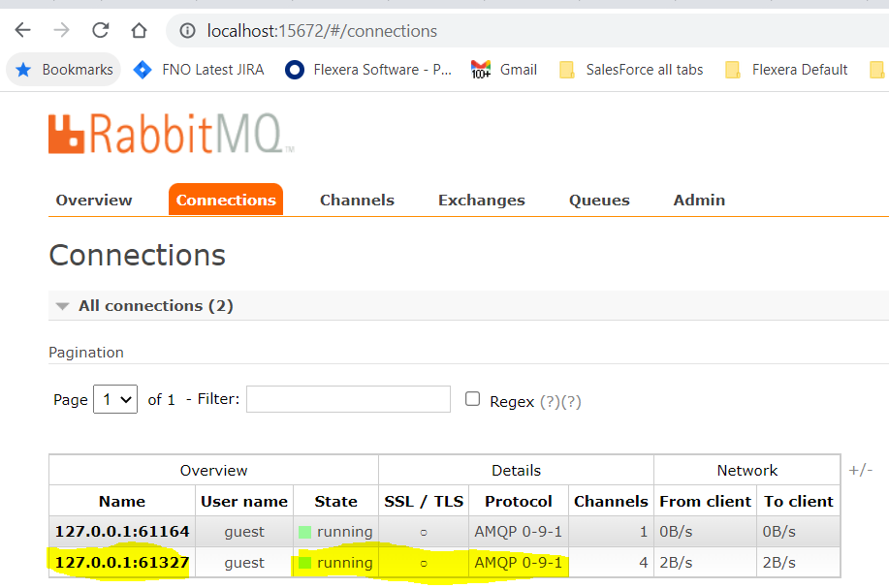Open SalesForce all tabs folder
The width and height of the screenshot is (889, 588).
(x=631, y=70)
